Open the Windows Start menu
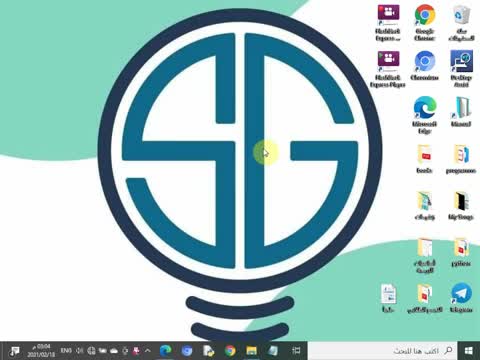The image size is (480, 360). [x=469, y=350]
